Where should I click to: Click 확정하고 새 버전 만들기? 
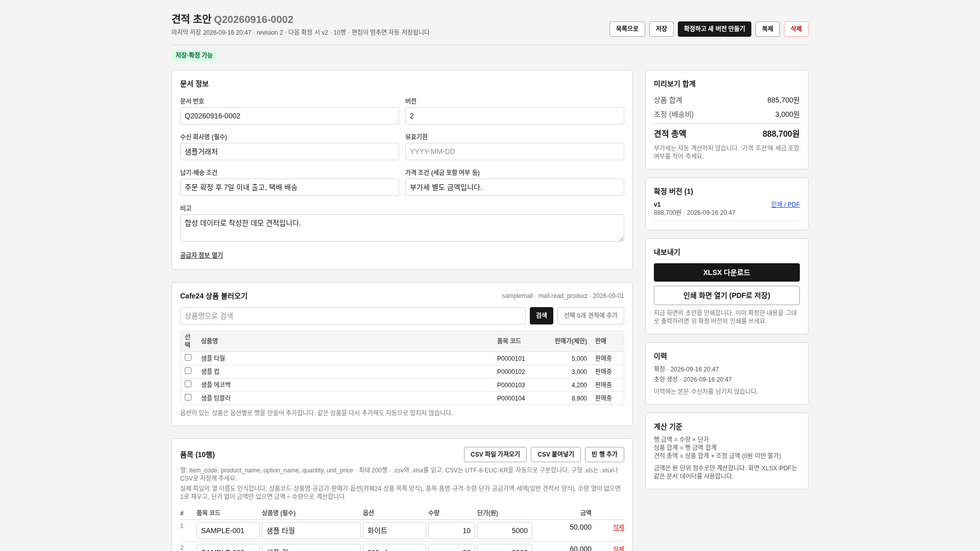pos(714,29)
